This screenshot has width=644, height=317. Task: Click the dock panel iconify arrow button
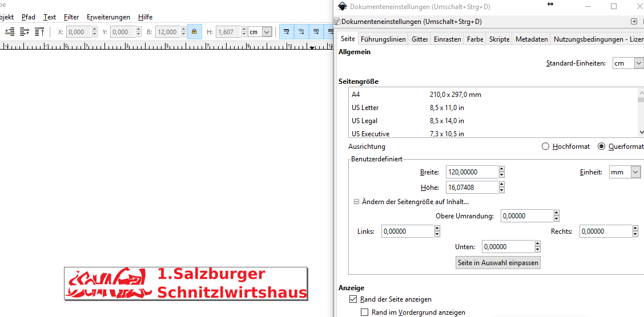coord(634,22)
